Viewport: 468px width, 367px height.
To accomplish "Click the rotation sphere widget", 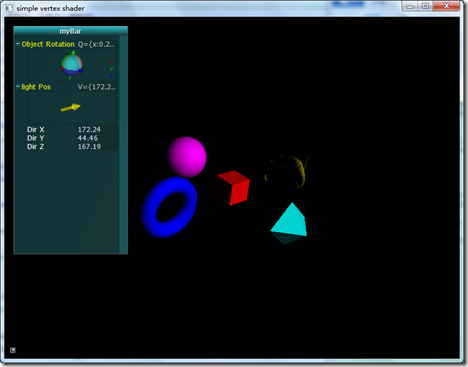I will (71, 65).
